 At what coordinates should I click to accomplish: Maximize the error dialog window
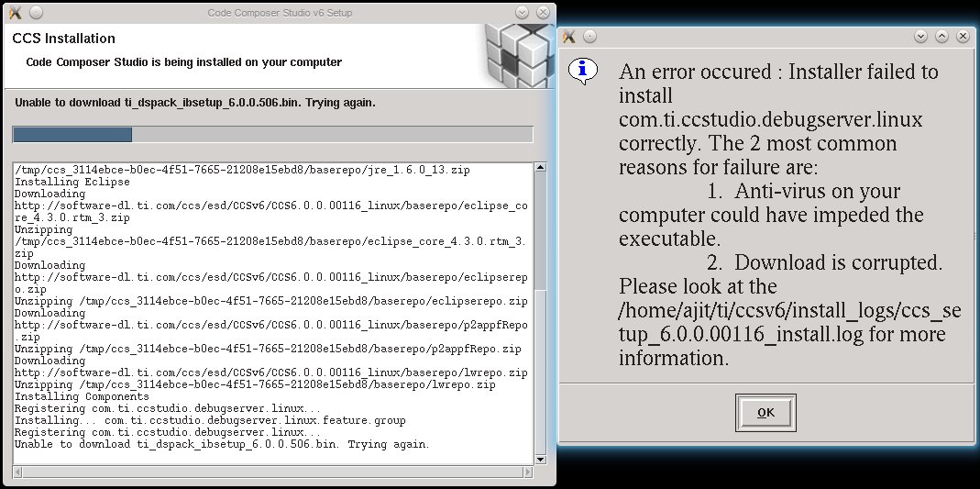tap(941, 37)
